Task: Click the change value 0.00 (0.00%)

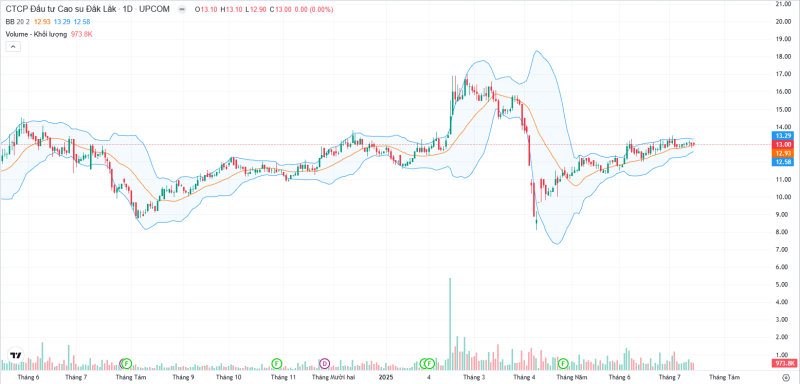Action: point(313,10)
